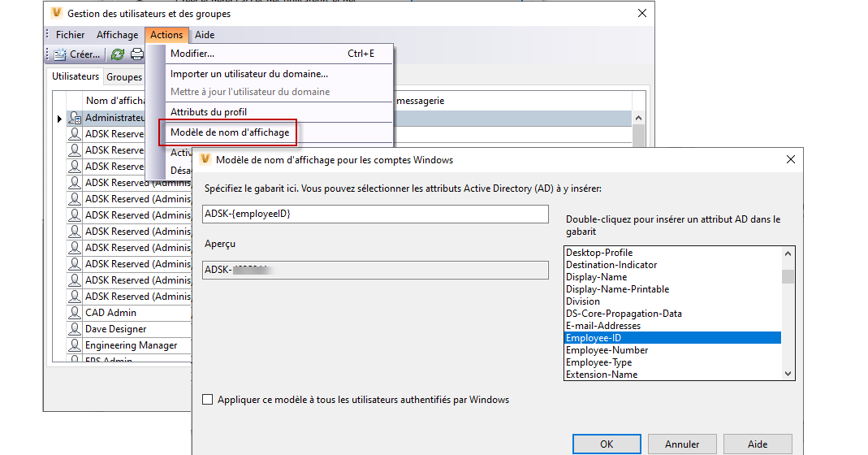The image size is (868, 455).
Task: Click the CAD Admin user icon
Action: (x=75, y=313)
